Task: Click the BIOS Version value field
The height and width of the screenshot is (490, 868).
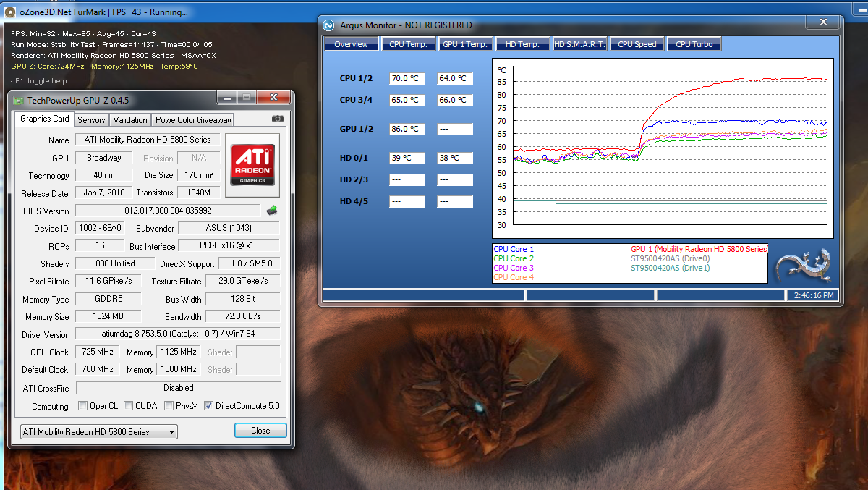Action: pos(169,211)
